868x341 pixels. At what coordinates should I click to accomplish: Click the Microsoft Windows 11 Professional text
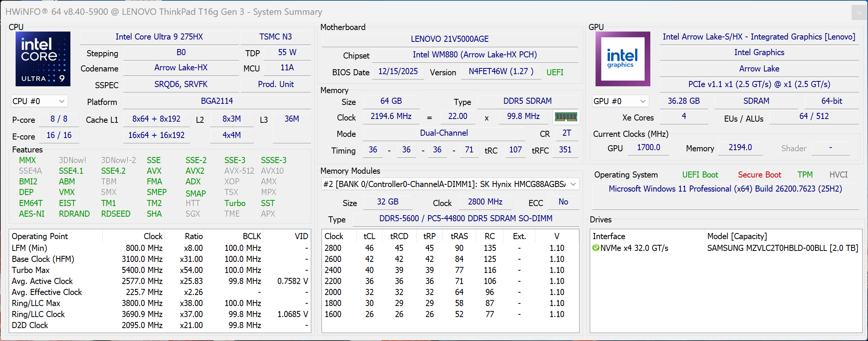pyautogui.click(x=725, y=189)
